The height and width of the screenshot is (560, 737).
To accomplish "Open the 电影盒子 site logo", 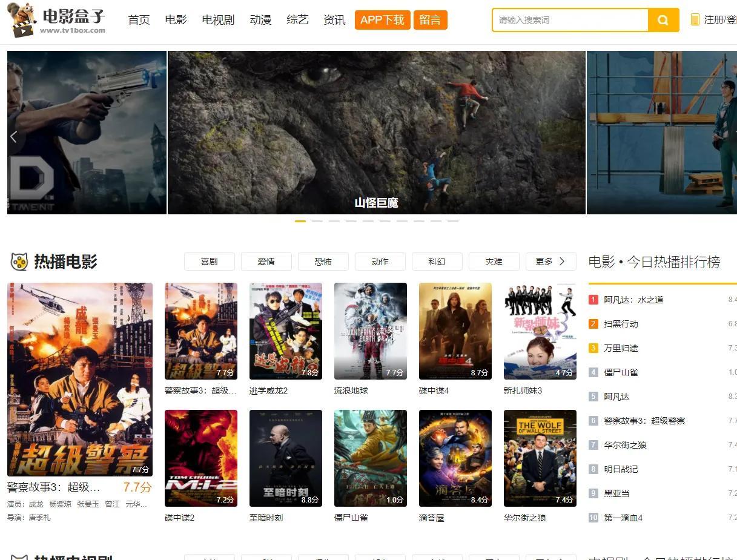I will (56, 20).
